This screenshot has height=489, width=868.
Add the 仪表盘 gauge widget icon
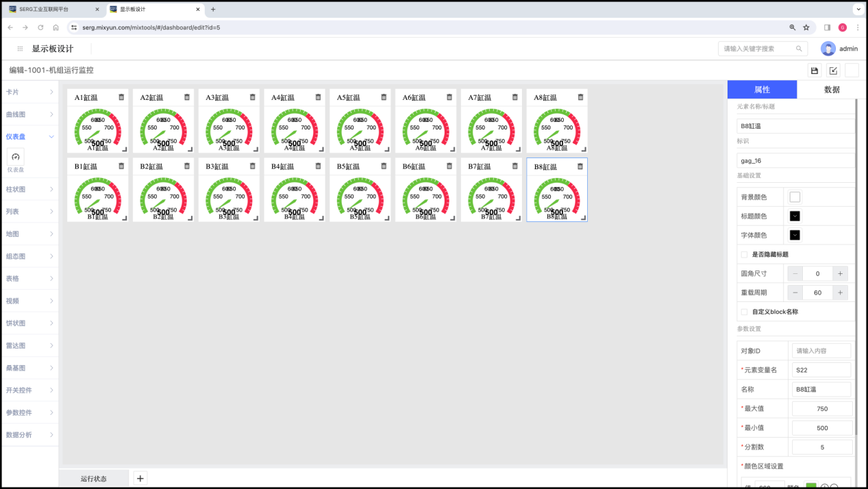pyautogui.click(x=16, y=157)
